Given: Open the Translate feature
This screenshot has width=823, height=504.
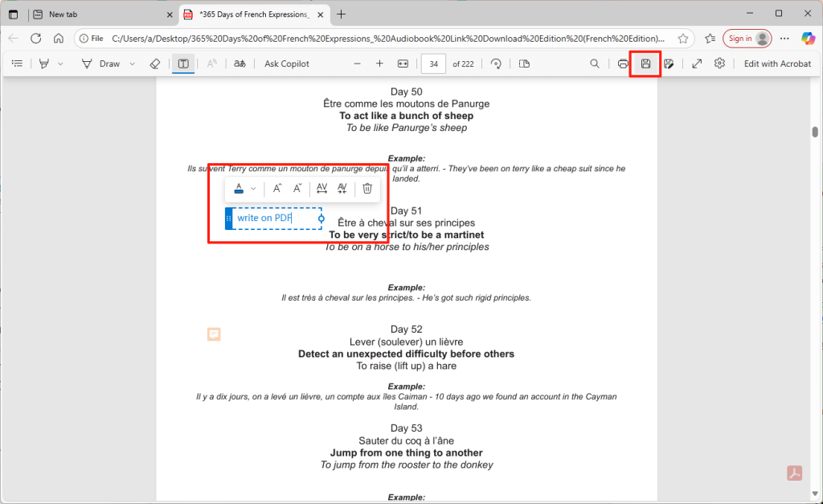Looking at the screenshot, I should tap(240, 64).
